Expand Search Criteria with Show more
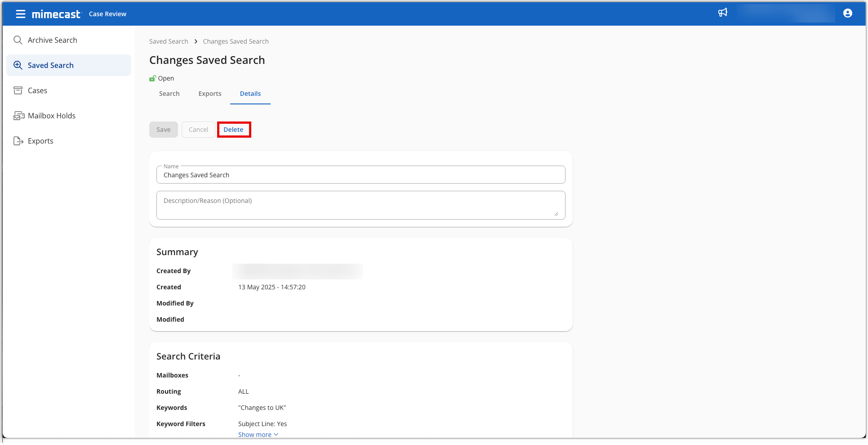 tap(258, 434)
